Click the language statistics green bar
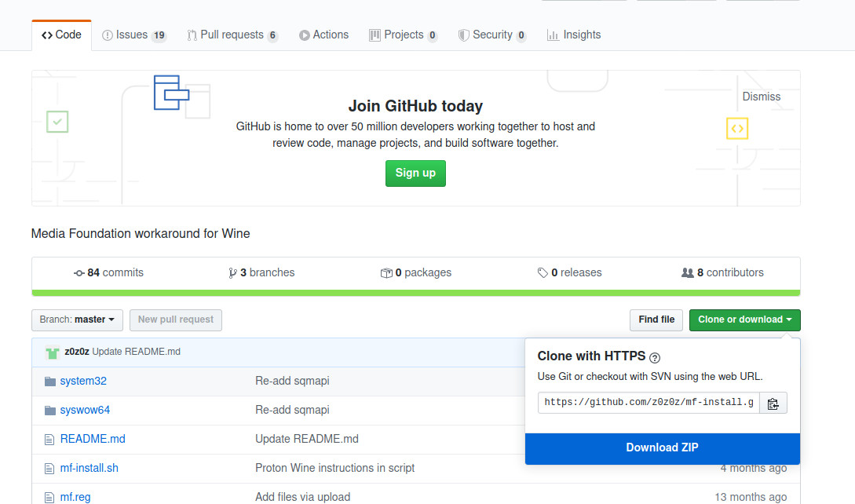The image size is (855, 504). coord(416,293)
